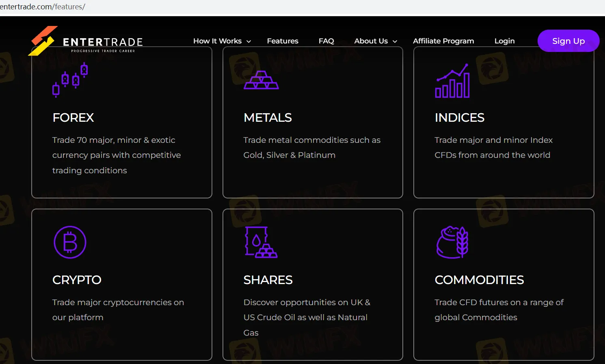
Task: Click the FOREX heading text
Action: coord(73,118)
